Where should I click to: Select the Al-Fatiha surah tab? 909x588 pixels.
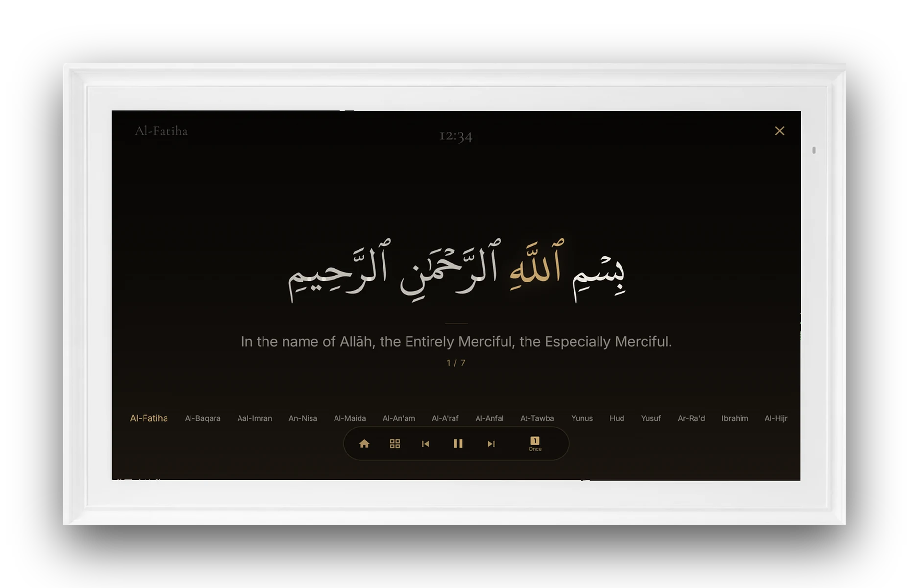pos(149,418)
